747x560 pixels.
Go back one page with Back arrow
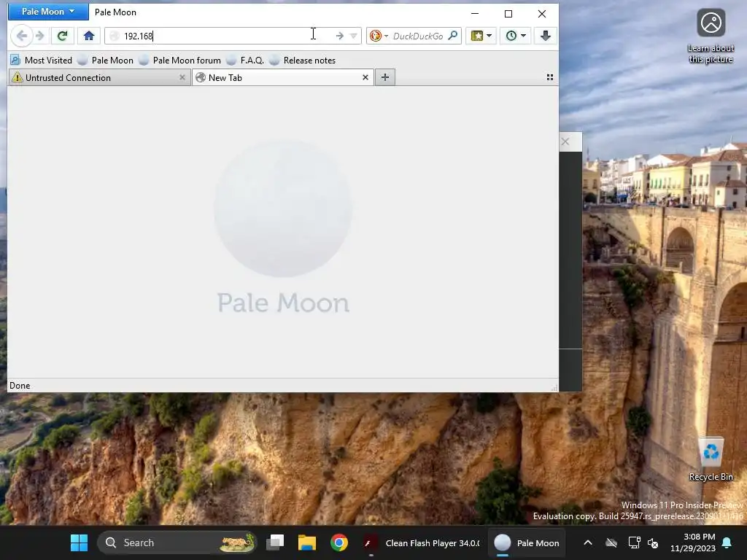click(x=21, y=36)
